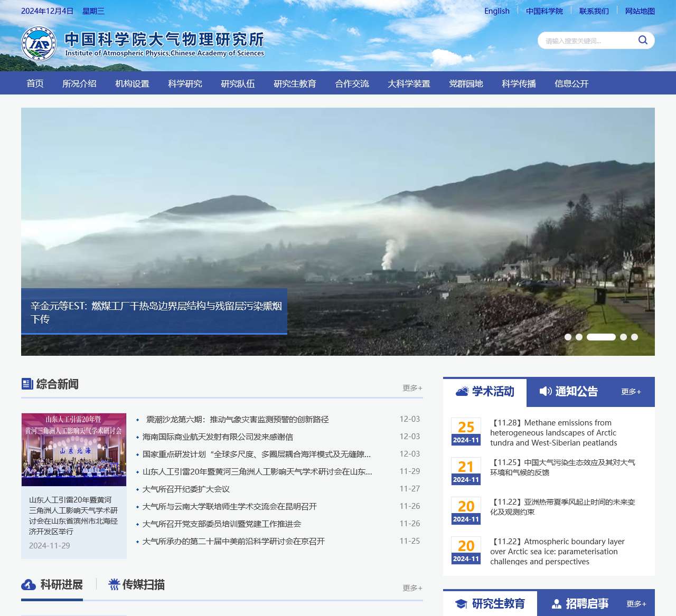Open the 海南国际商业航天发射有限公司发来感谢信 news link
The image size is (676, 616).
tap(218, 437)
